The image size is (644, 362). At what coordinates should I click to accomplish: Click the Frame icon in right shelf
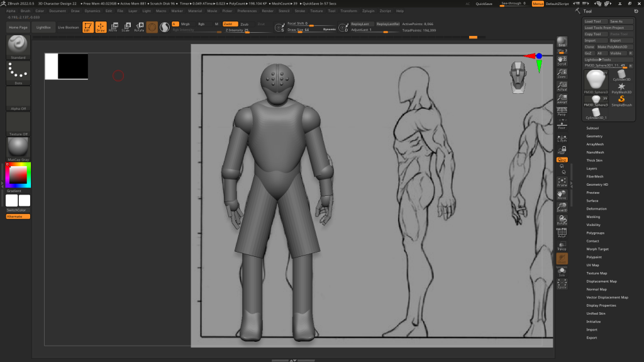[x=562, y=183]
